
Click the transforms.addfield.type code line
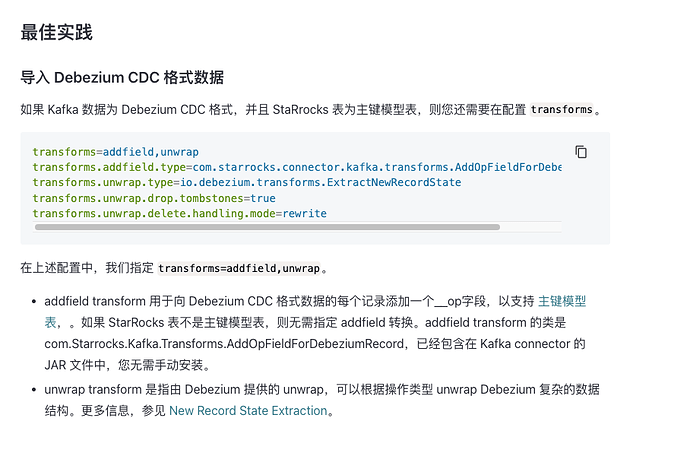click(x=297, y=167)
